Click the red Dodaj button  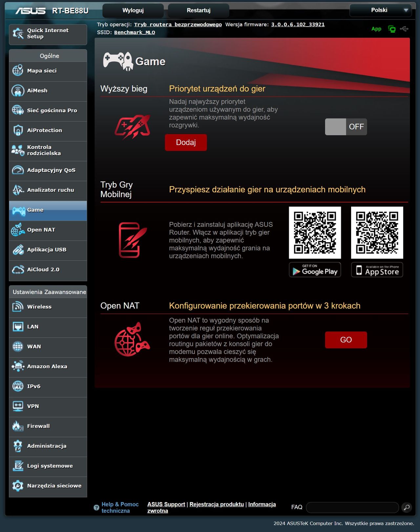pyautogui.click(x=186, y=142)
